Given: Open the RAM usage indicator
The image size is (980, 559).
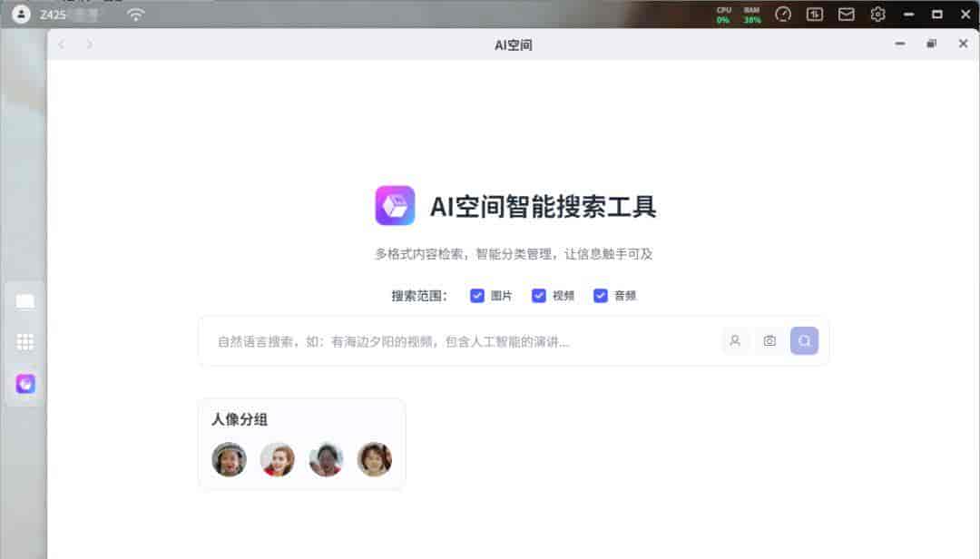Looking at the screenshot, I should 752,15.
